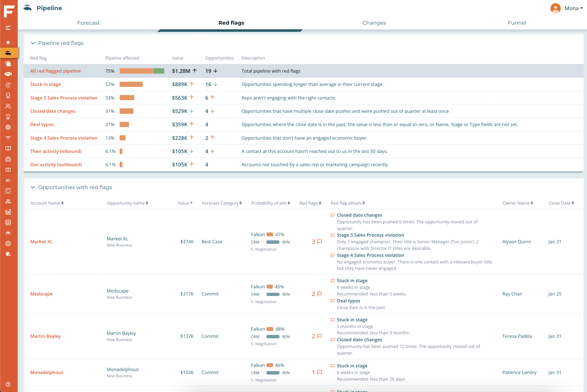Open the megaphone campaigns icon in the sidebar
Image resolution: width=587 pixels, height=392 pixels.
(x=8, y=180)
